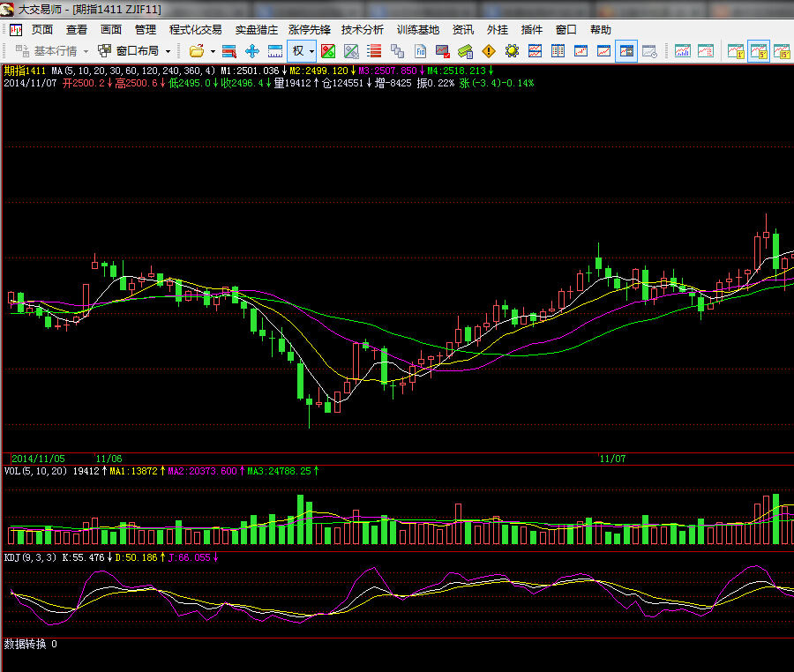
Task: Click the green money stack icon
Action: pos(466,51)
